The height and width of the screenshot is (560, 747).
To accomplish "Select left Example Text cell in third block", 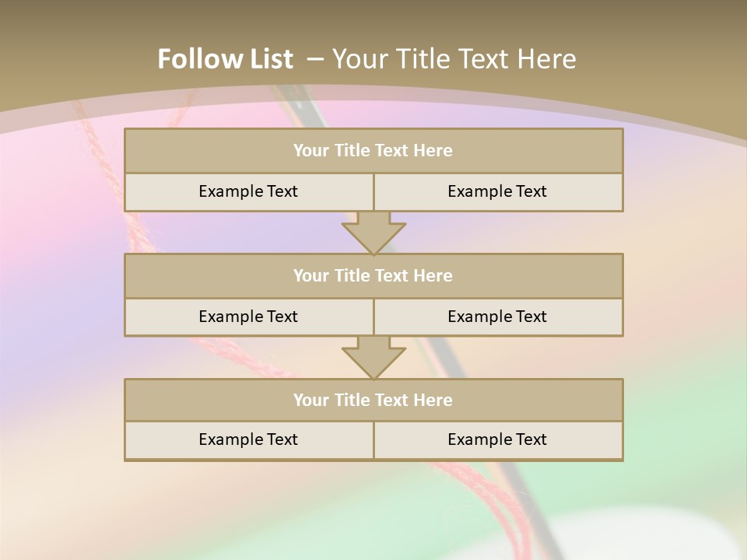I will [248, 439].
